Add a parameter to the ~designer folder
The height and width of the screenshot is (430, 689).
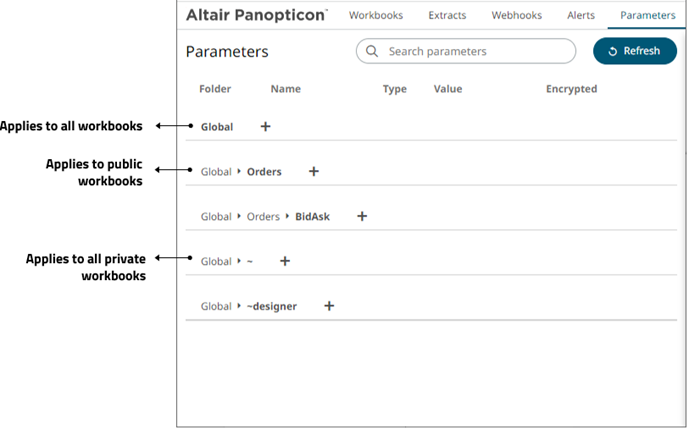point(329,306)
